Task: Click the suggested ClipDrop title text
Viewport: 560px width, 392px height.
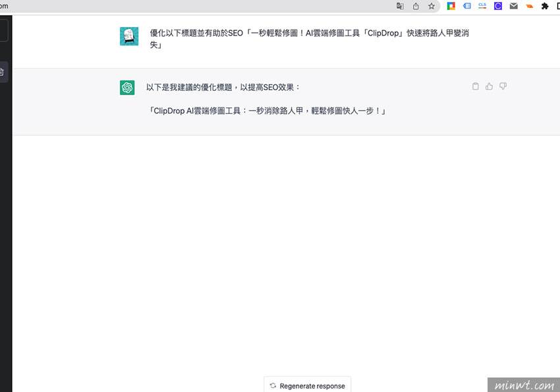Action: point(267,111)
